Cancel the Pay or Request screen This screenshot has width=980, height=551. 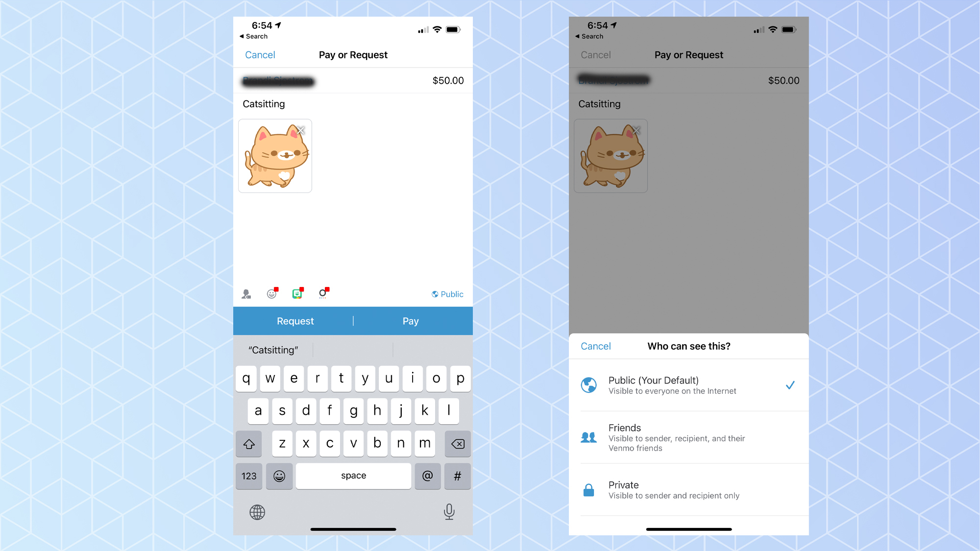tap(260, 54)
